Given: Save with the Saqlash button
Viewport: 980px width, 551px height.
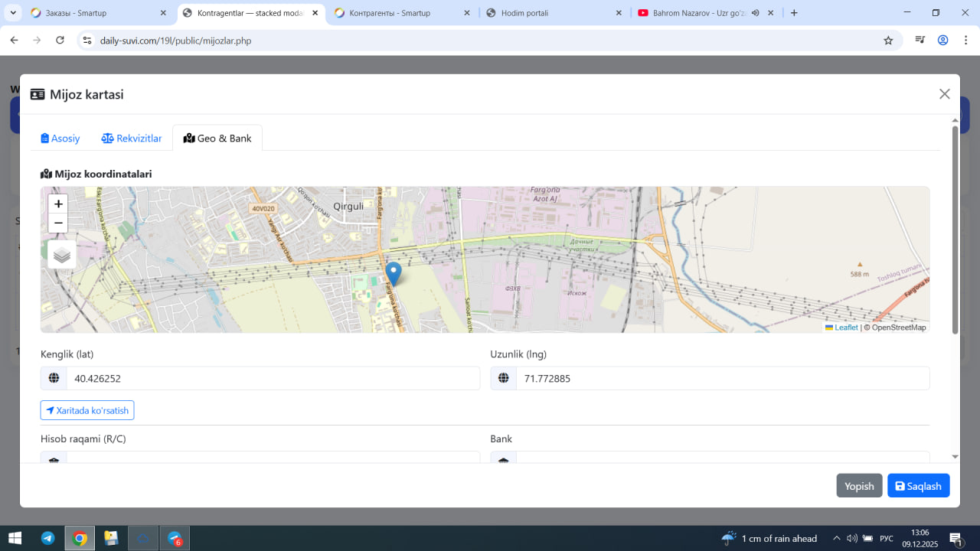Looking at the screenshot, I should pyautogui.click(x=918, y=486).
